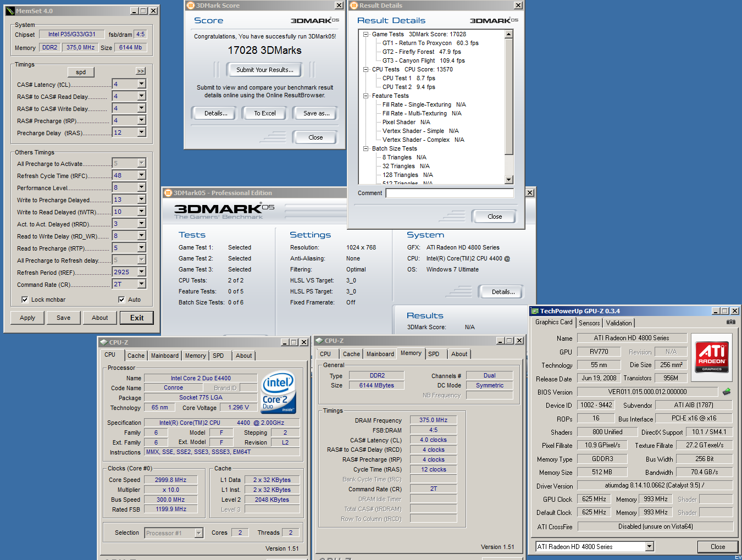Viewport: 742px width, 560px height.
Task: Collapse the Feature Tests tree node
Action: click(366, 96)
